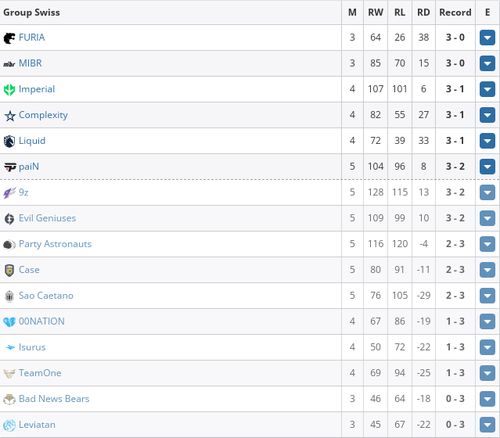Click the Record column header
This screenshot has height=438, width=500.
click(x=455, y=12)
